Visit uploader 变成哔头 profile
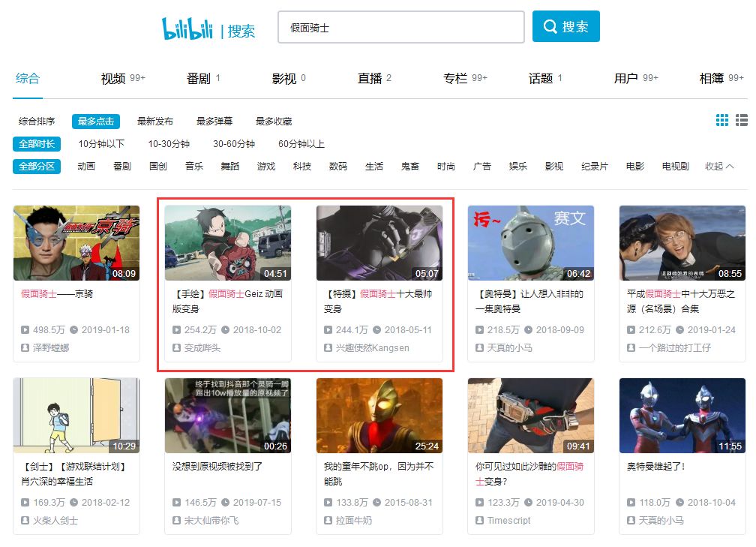Image resolution: width=756 pixels, height=547 pixels. [202, 348]
